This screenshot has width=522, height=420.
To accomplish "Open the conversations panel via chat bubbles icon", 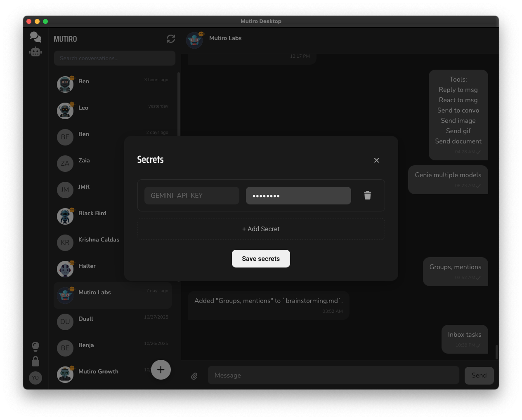I will tap(35, 37).
